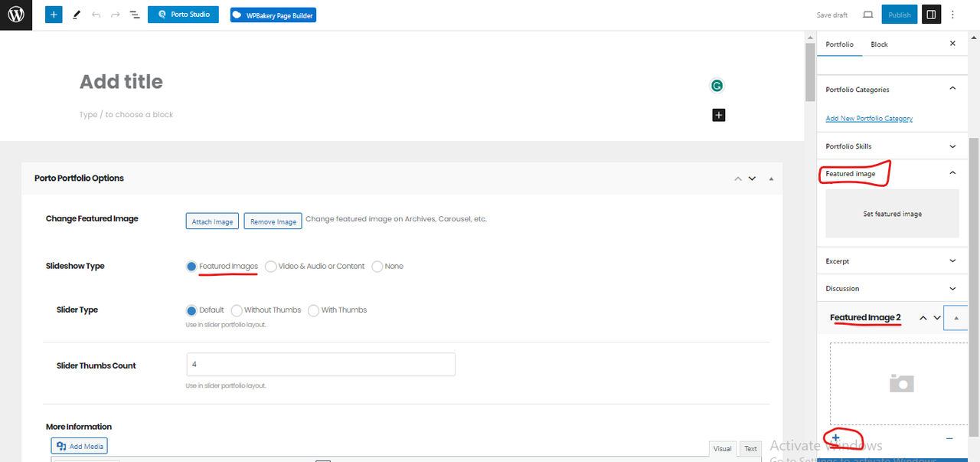Click Add New Portfolio Category link
The width and height of the screenshot is (980, 462).
pos(869,118)
